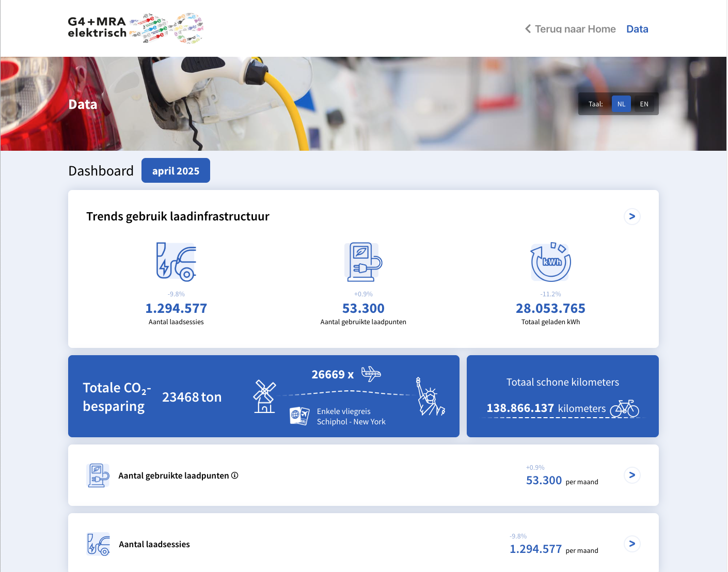The image size is (728, 572).
Task: Click the kWh circular arrow icon
Action: (550, 262)
